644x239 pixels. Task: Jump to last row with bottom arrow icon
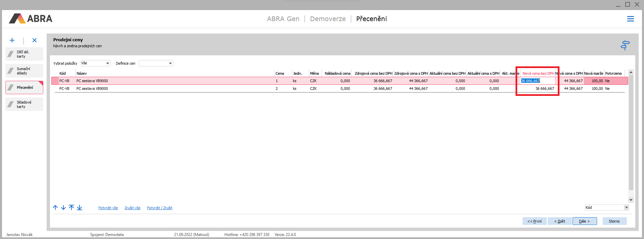pyautogui.click(x=79, y=207)
